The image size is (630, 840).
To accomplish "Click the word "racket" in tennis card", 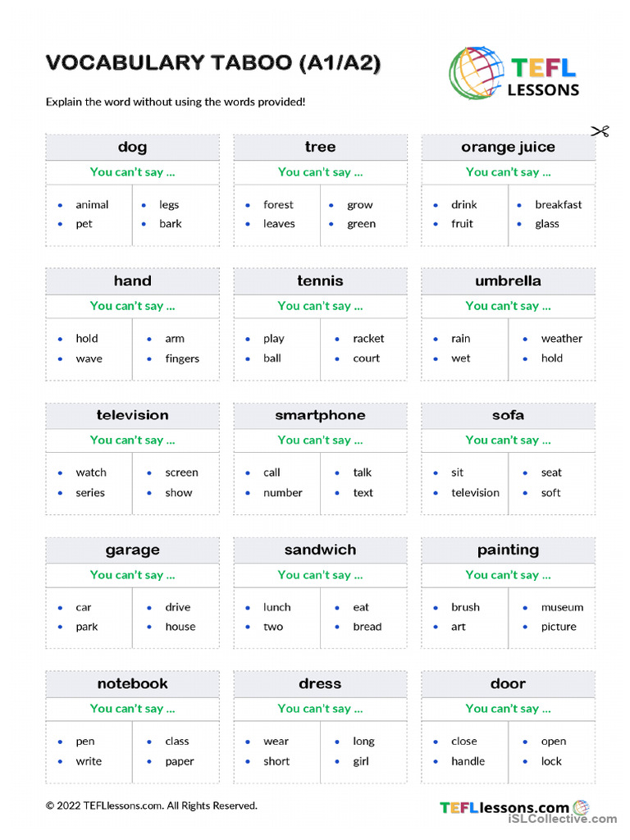I will tap(368, 338).
